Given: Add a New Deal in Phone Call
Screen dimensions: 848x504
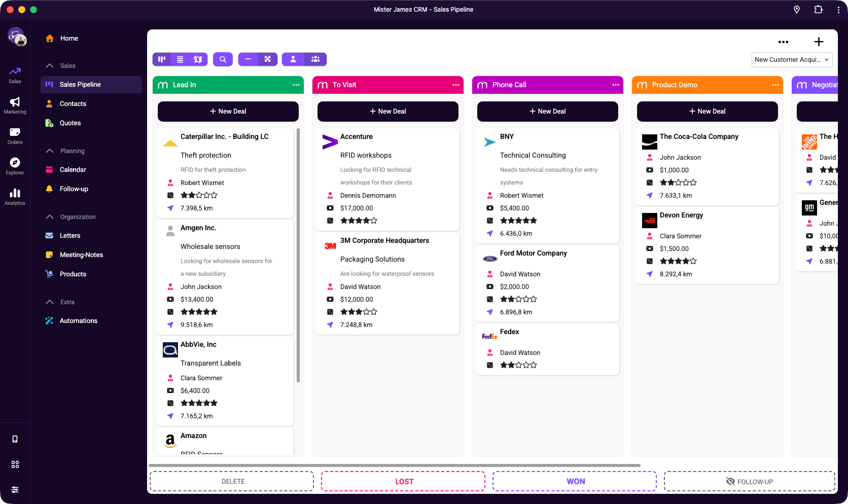Looking at the screenshot, I should click(x=548, y=112).
